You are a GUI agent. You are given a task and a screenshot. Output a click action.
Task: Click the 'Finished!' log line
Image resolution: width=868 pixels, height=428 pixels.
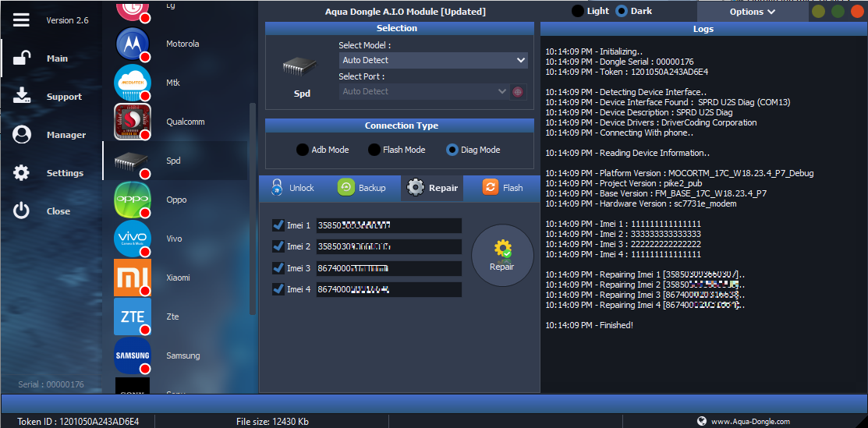589,325
